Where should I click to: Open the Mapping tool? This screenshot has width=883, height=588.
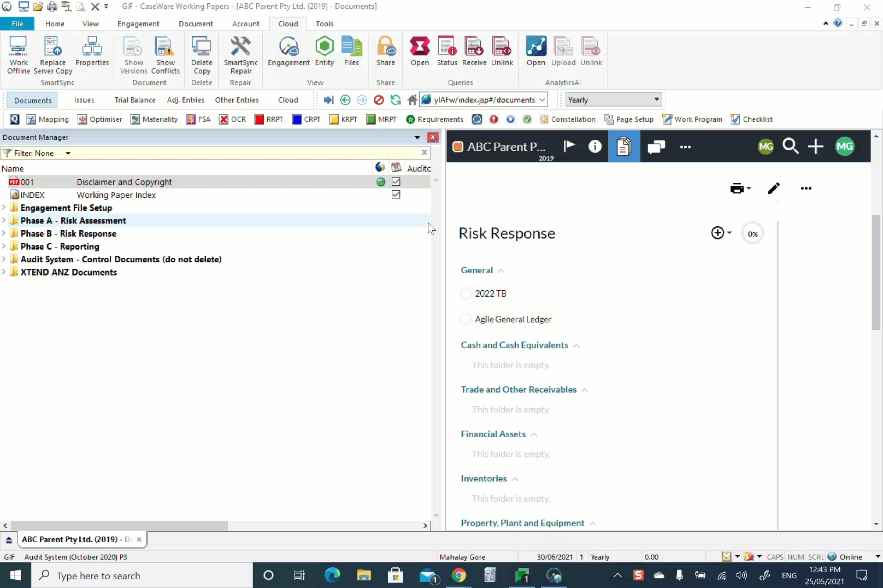[48, 119]
